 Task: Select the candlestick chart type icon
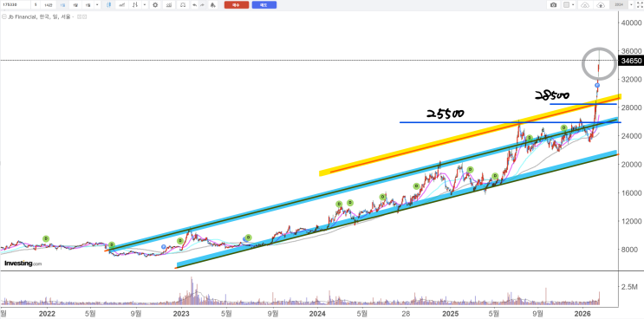(109, 5)
